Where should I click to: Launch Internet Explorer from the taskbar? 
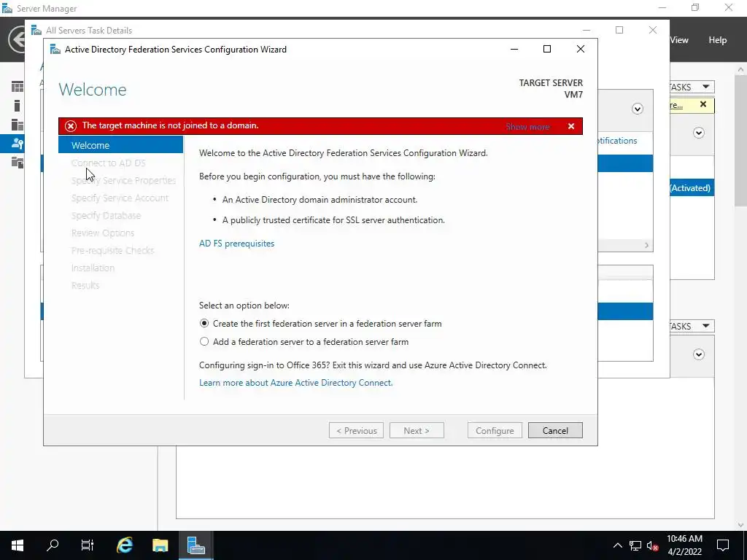pos(124,545)
